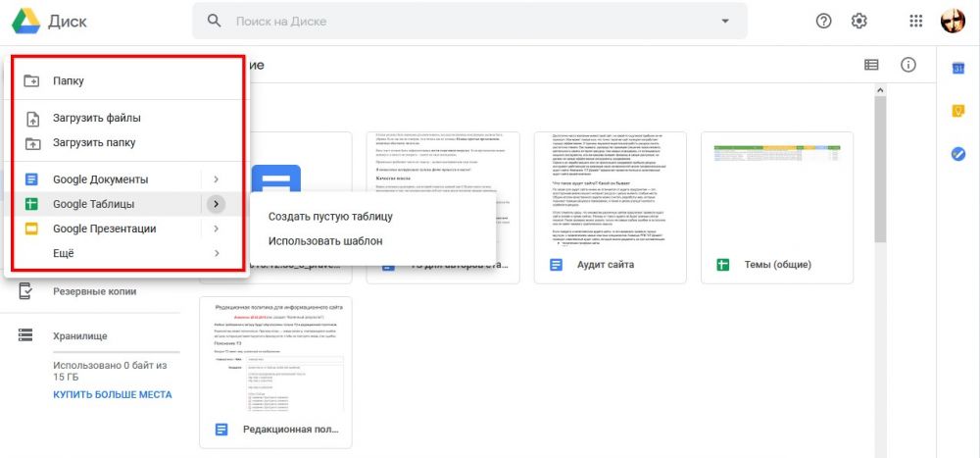Expand Google Документы submenu arrow

pos(216,179)
